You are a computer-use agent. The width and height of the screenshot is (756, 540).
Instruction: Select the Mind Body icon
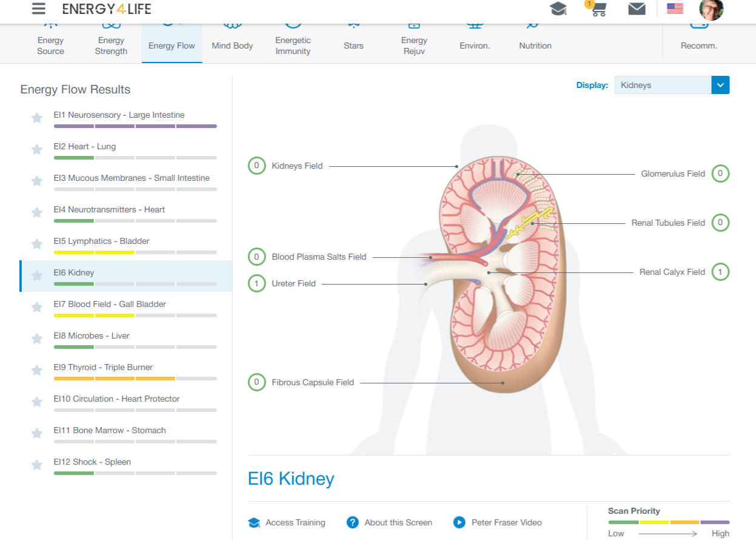coord(232,36)
